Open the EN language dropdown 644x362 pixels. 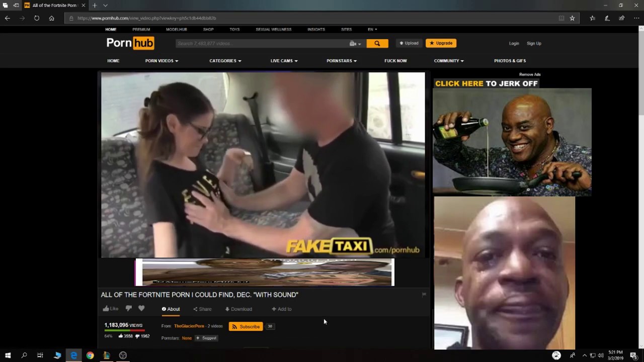pyautogui.click(x=372, y=29)
